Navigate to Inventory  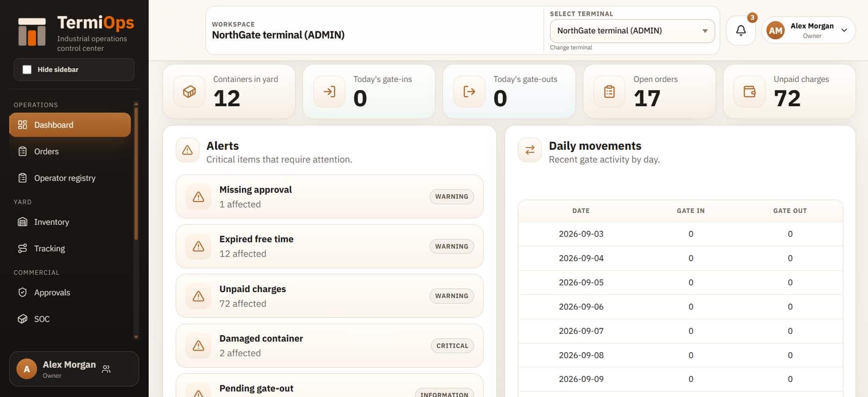(70, 222)
